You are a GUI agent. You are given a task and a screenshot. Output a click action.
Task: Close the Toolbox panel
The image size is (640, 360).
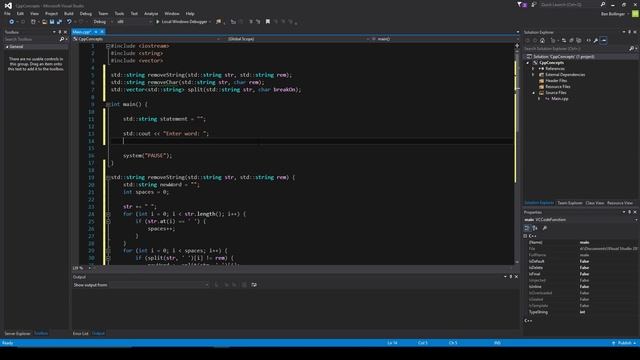pyautogui.click(x=65, y=32)
